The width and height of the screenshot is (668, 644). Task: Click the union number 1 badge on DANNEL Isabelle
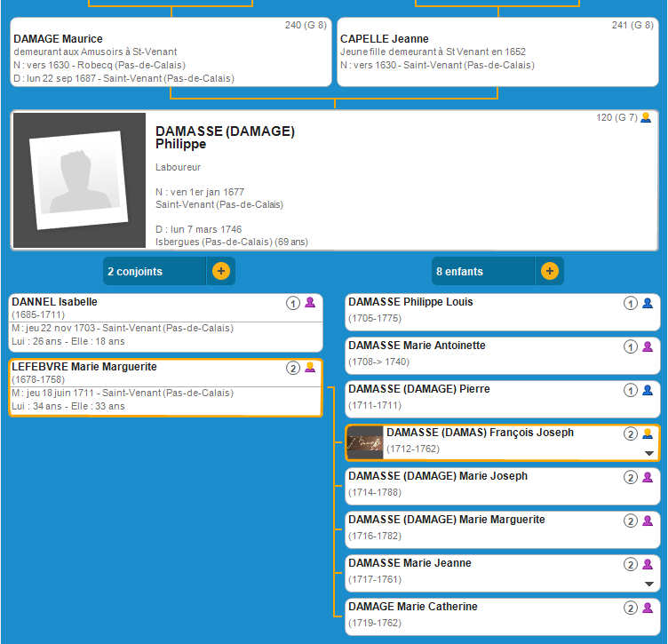coord(292,303)
